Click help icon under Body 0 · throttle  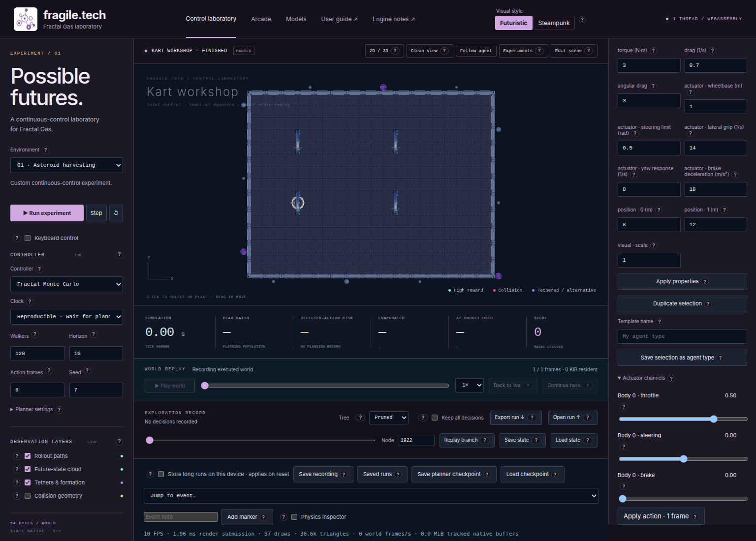point(624,407)
